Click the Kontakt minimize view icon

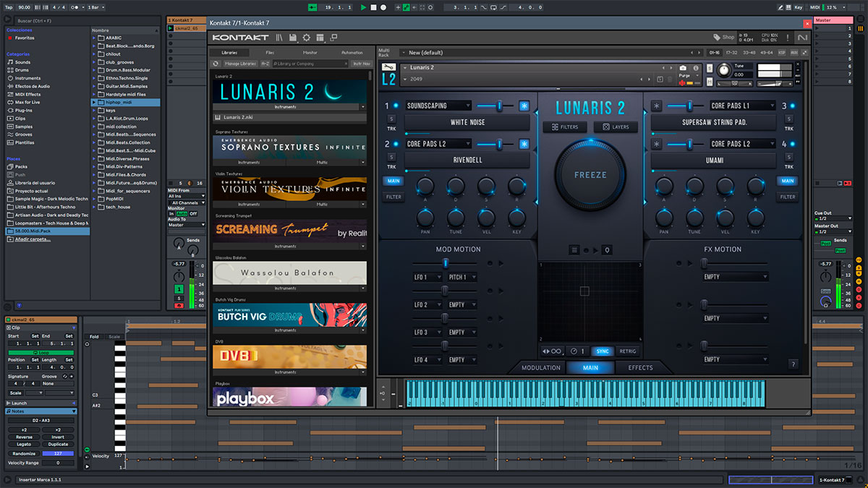(335, 38)
